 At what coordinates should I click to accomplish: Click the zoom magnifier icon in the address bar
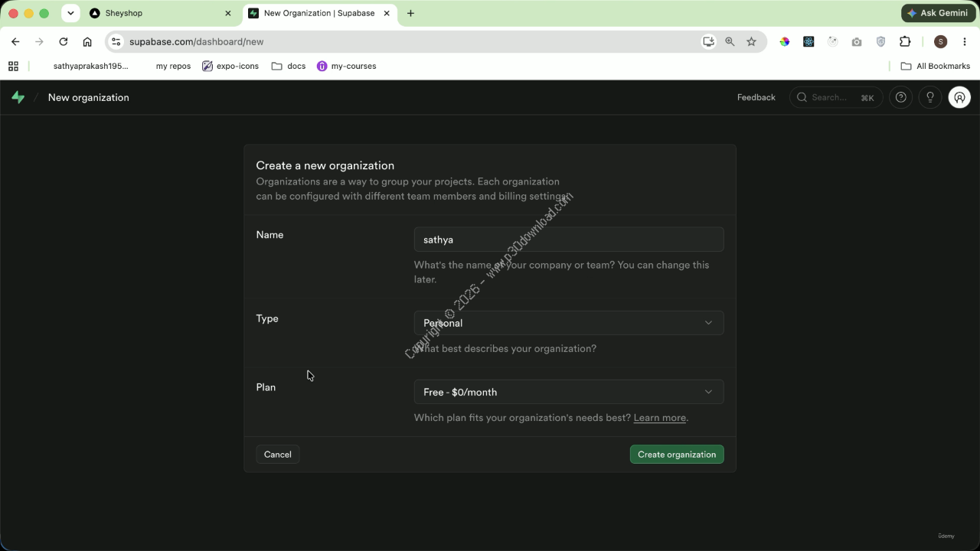pyautogui.click(x=730, y=42)
